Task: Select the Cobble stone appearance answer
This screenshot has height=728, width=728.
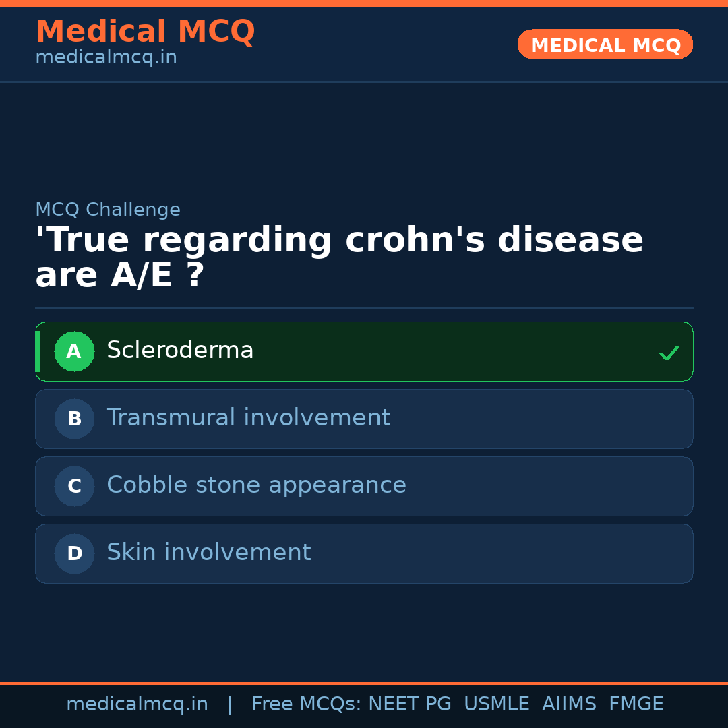Action: 256,485
